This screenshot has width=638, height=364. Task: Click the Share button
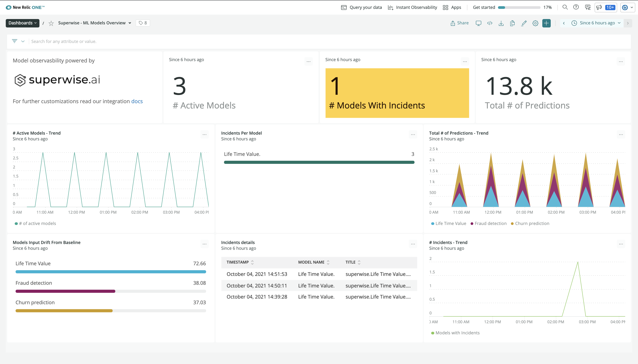coord(459,23)
